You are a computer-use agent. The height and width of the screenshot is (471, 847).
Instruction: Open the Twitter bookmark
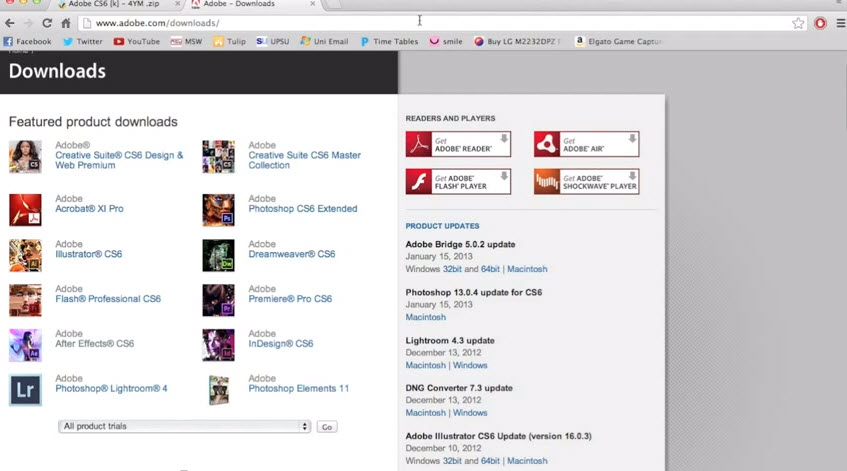click(83, 42)
